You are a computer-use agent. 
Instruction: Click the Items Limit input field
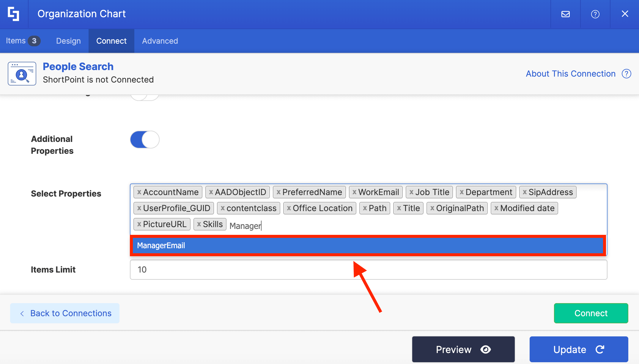369,270
